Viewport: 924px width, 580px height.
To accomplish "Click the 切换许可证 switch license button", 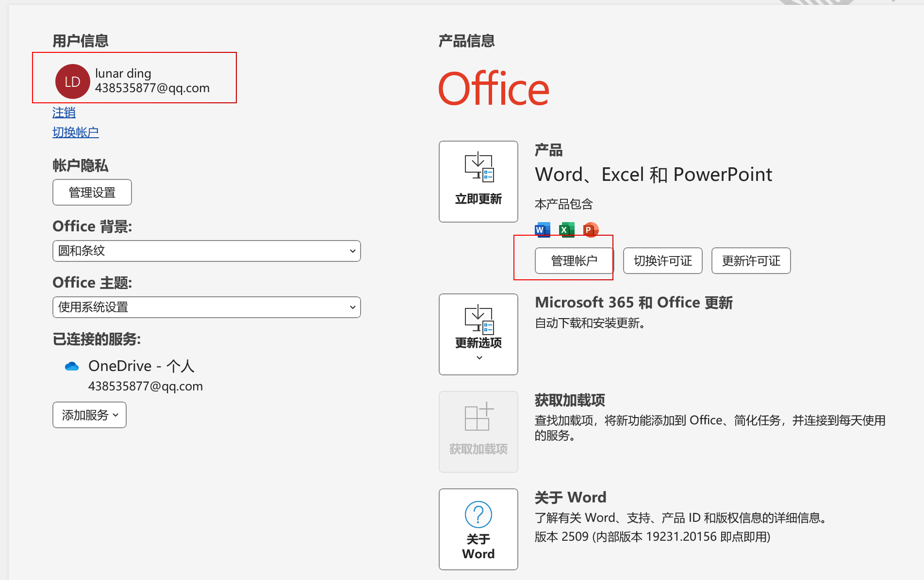I will coord(663,261).
